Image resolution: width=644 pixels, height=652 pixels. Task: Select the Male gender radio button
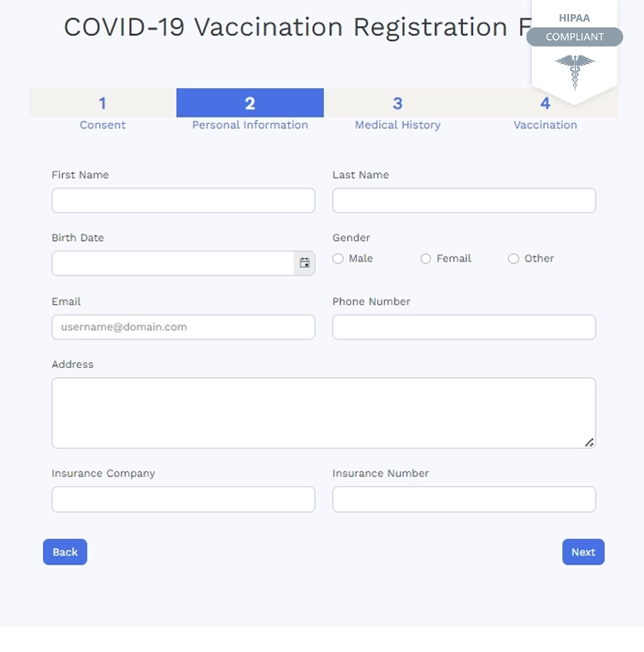coord(338,259)
